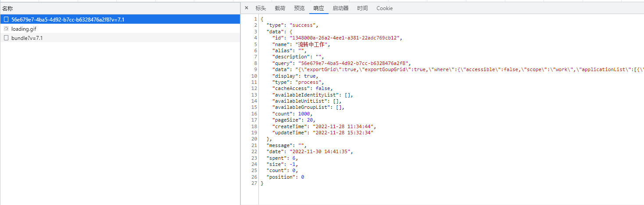Click the "spent": 6 line
The image size is (644, 205).
point(283,158)
